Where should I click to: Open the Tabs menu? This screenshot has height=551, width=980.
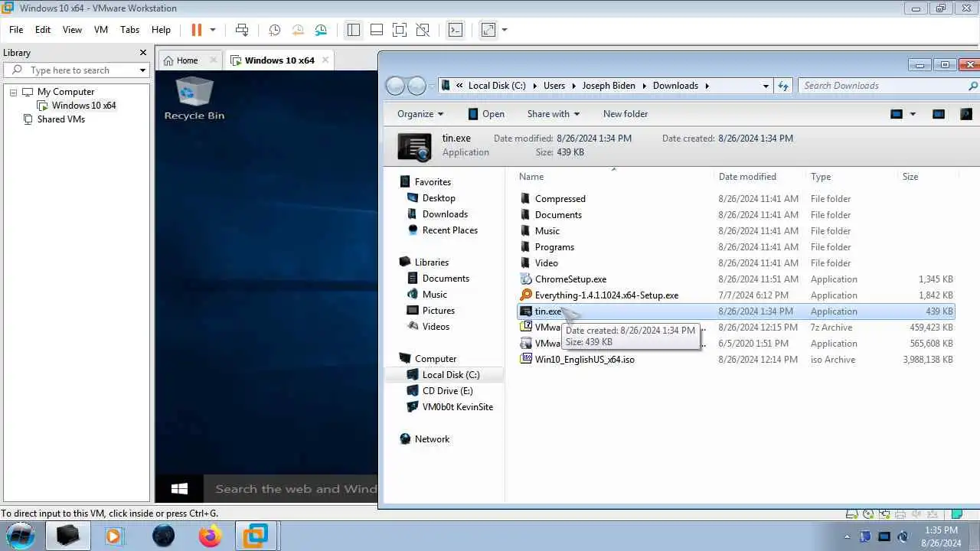pyautogui.click(x=130, y=30)
